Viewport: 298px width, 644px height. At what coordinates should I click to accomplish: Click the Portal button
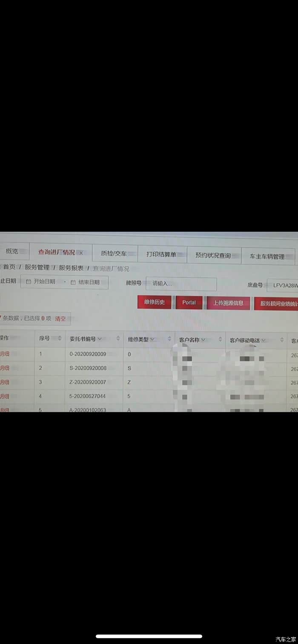pos(189,302)
